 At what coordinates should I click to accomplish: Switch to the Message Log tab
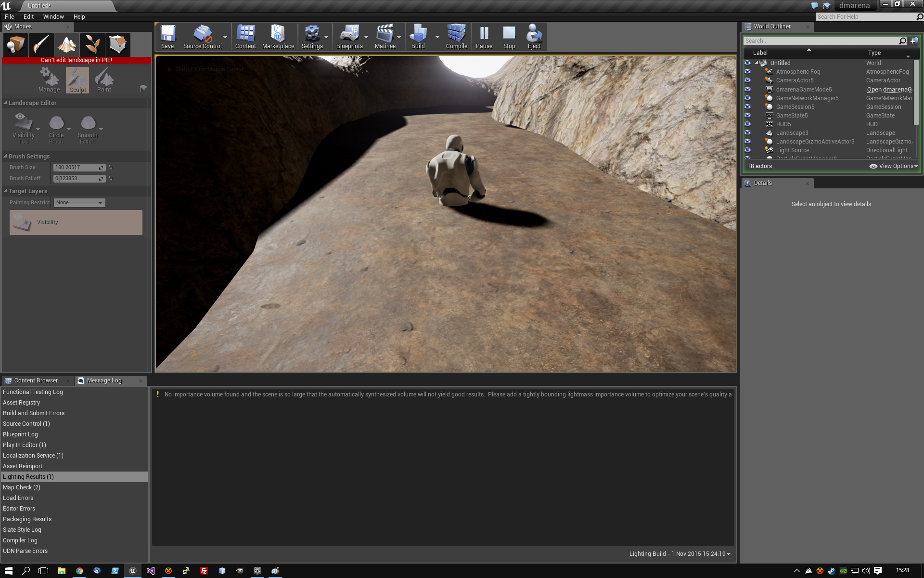[x=104, y=381]
